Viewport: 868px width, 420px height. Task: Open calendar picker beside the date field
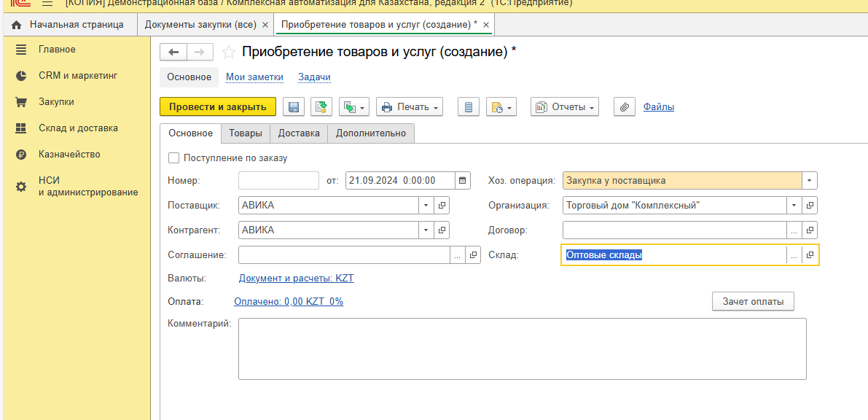coord(463,181)
